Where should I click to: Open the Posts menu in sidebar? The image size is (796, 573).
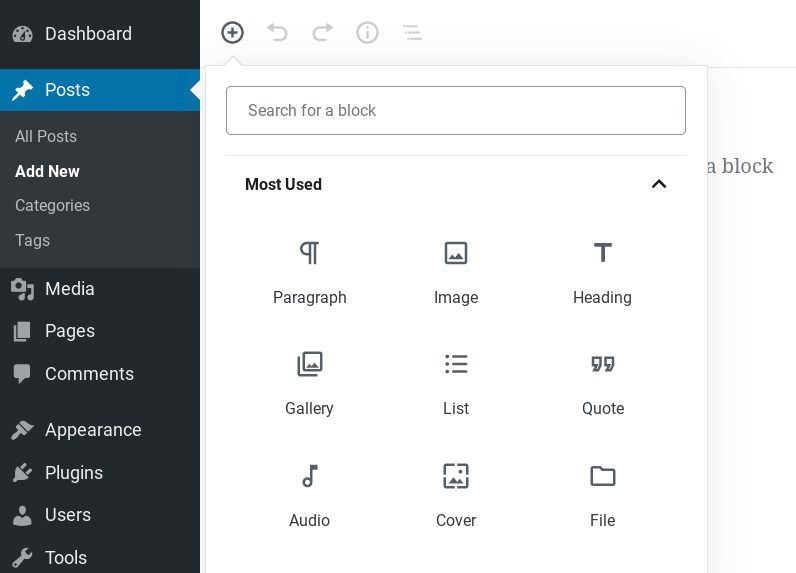(100, 90)
